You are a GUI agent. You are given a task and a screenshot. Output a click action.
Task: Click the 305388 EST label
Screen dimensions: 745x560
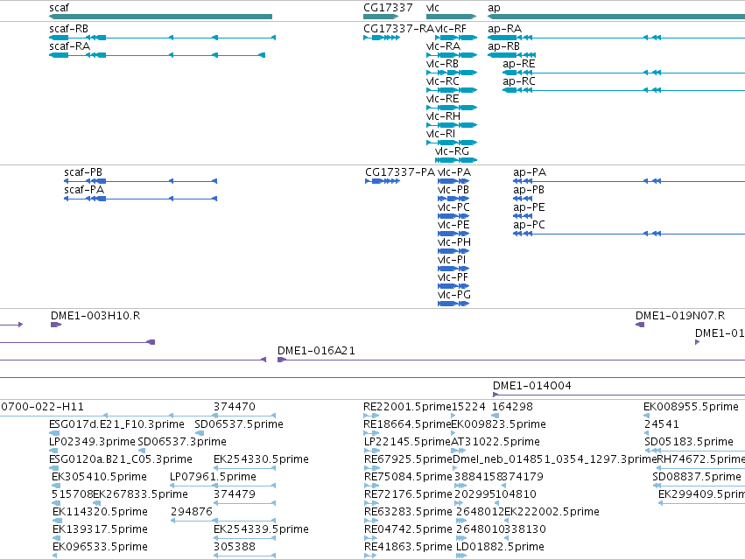[x=235, y=547]
